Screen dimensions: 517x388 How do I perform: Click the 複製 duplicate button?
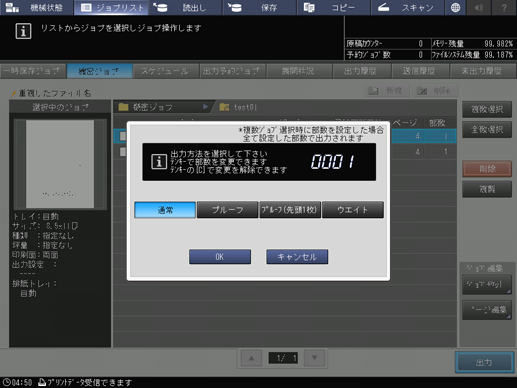487,189
